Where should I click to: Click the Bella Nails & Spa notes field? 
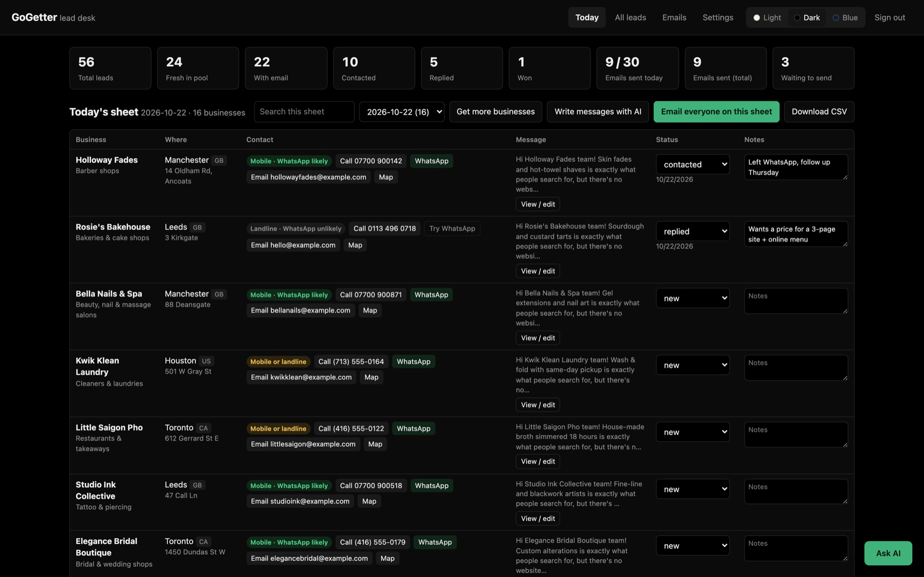coord(796,301)
